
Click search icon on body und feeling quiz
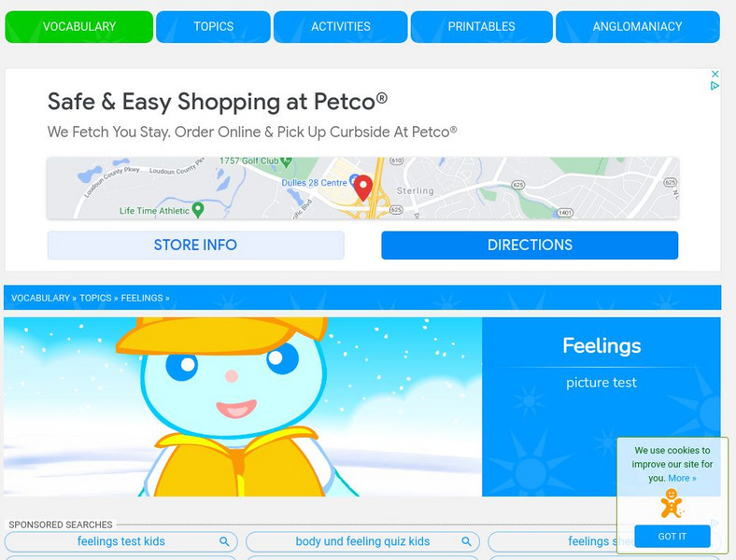tap(466, 541)
